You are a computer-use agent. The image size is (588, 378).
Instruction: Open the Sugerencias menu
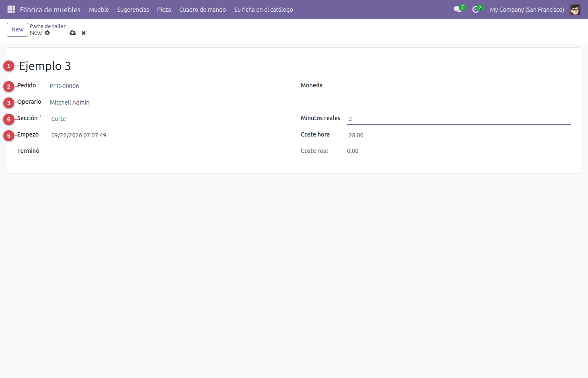(x=133, y=9)
